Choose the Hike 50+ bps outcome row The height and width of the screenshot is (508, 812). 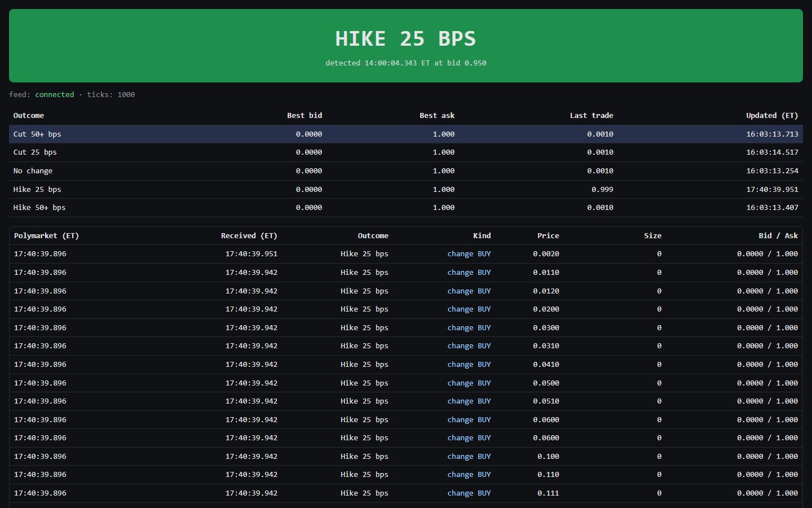coord(406,208)
